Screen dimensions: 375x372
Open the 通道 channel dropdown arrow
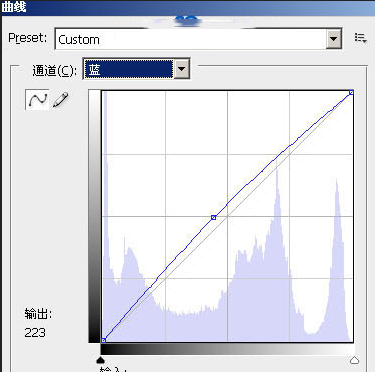click(x=181, y=69)
